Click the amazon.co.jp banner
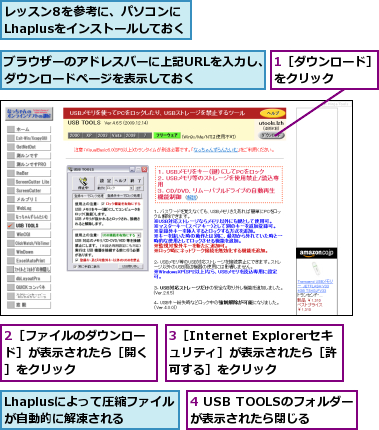 (316, 253)
